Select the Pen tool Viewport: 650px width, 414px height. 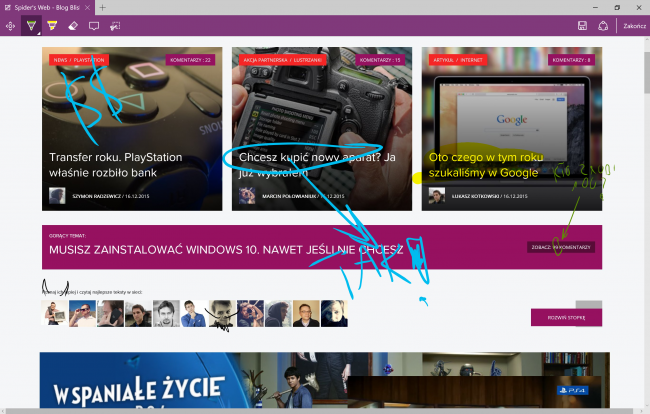[x=31, y=26]
